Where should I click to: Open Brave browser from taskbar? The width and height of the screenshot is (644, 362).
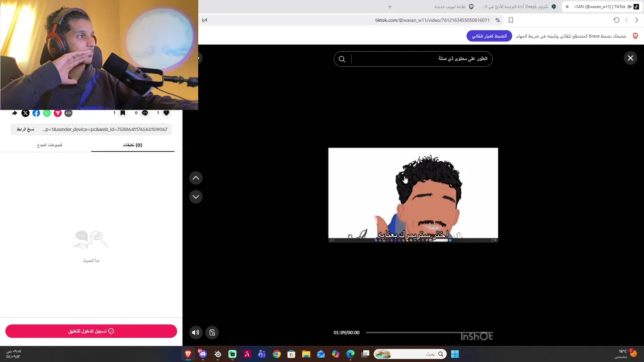(x=188, y=354)
